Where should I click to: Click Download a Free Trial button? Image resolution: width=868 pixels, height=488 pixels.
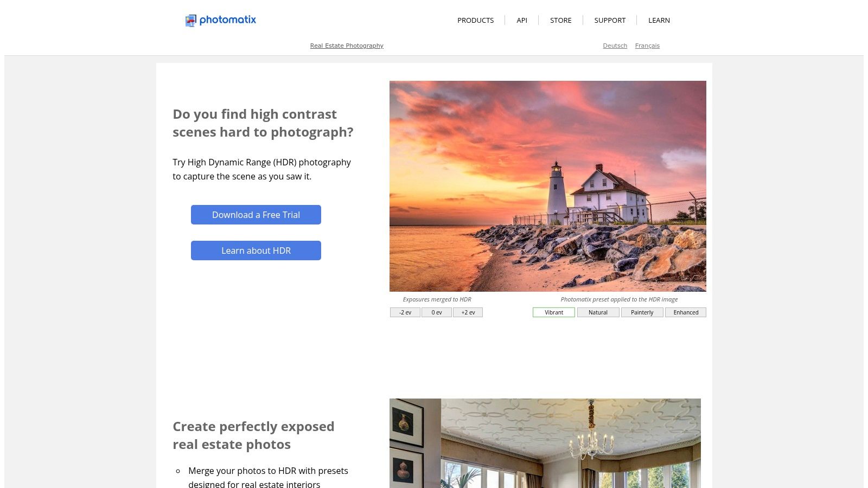coord(256,215)
